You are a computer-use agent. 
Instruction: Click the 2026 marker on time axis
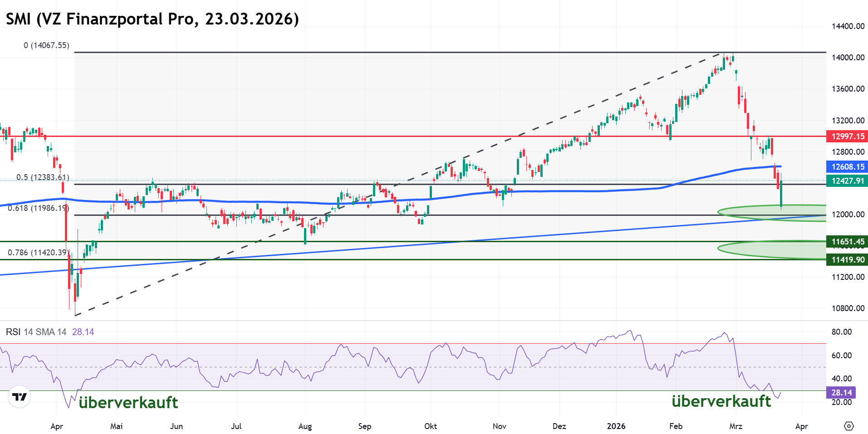tap(616, 426)
